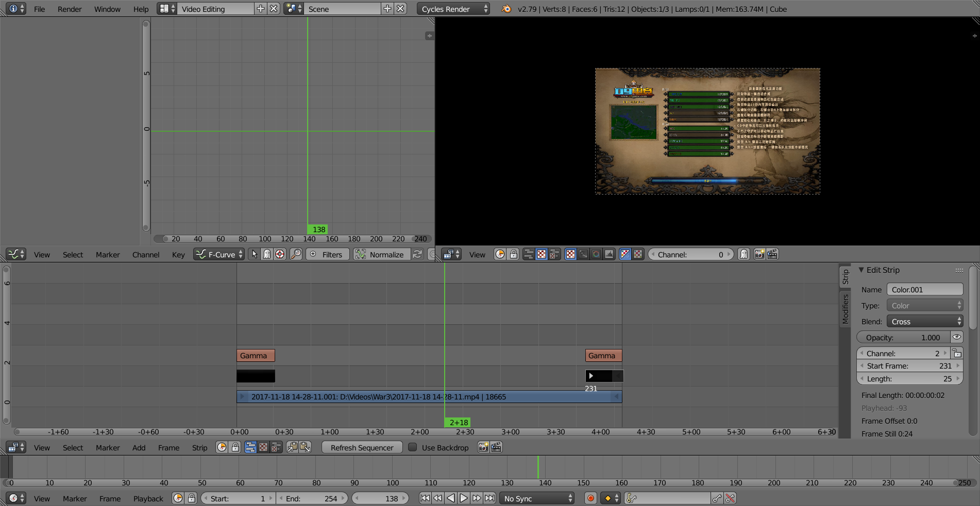Toggle only errors lifebuoy icon in graph editor
The image size is (980, 506).
(280, 254)
